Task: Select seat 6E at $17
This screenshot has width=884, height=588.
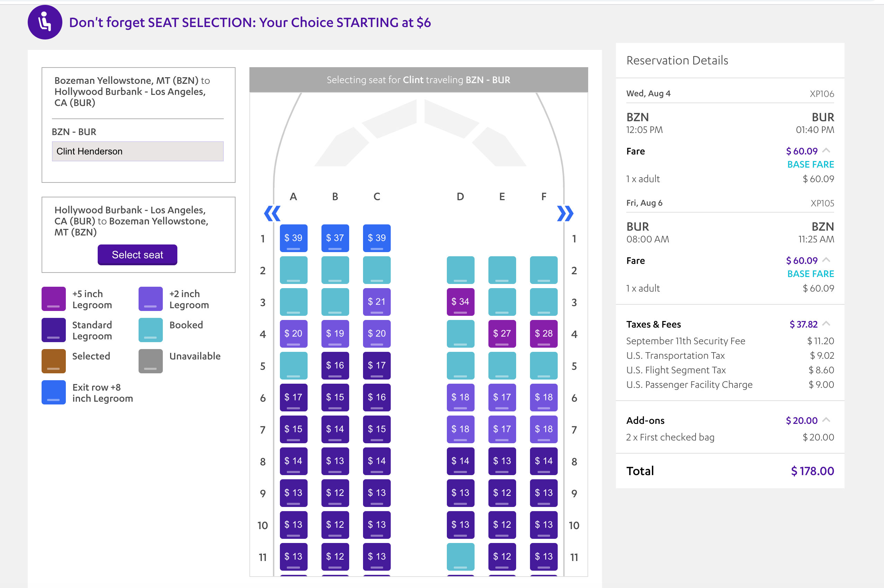Action: pyautogui.click(x=502, y=398)
